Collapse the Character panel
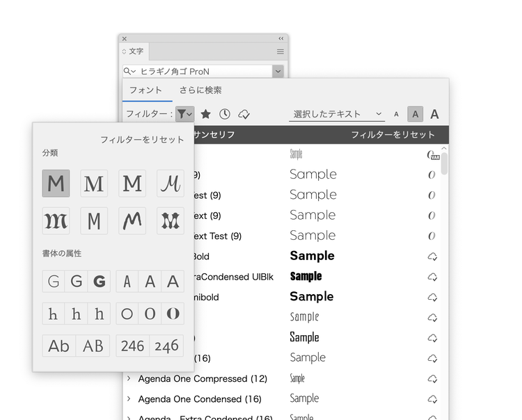Viewport: 522px width, 420px height. pyautogui.click(x=281, y=38)
